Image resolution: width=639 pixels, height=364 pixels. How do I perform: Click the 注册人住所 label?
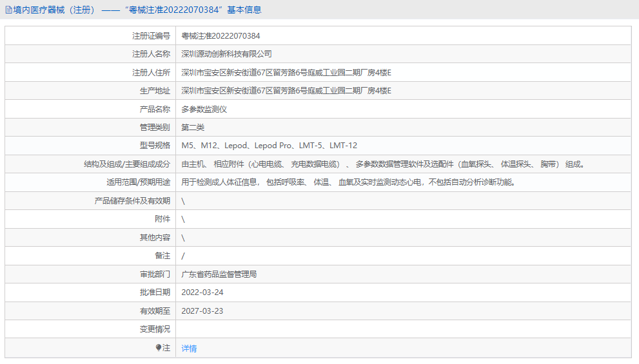(x=151, y=72)
